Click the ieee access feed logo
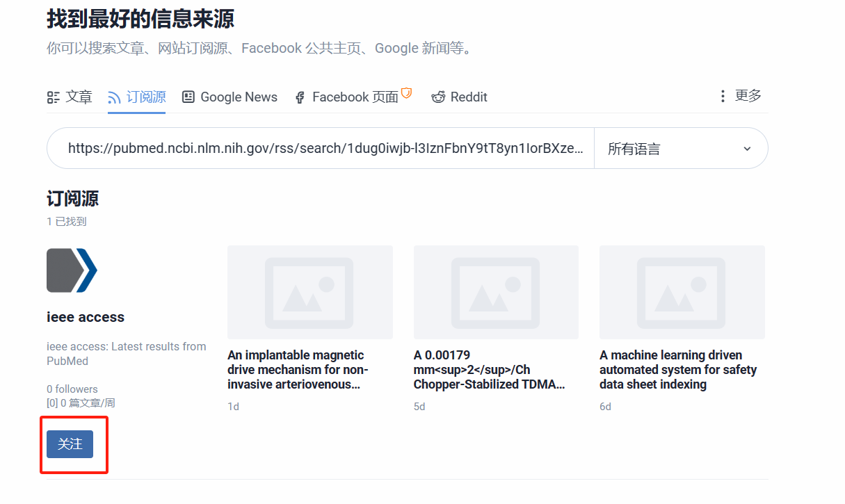845x504 pixels. coord(72,270)
